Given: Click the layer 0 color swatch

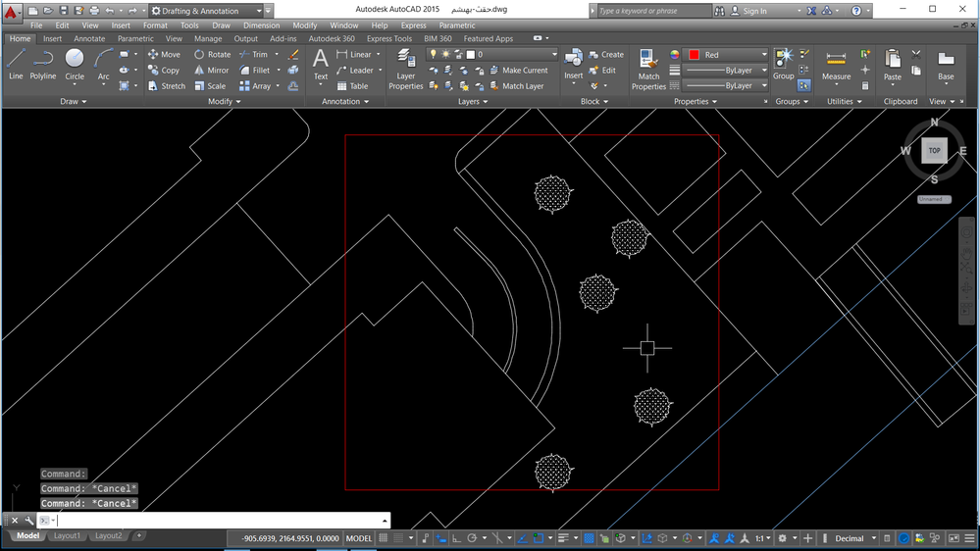Looking at the screenshot, I should pos(471,54).
